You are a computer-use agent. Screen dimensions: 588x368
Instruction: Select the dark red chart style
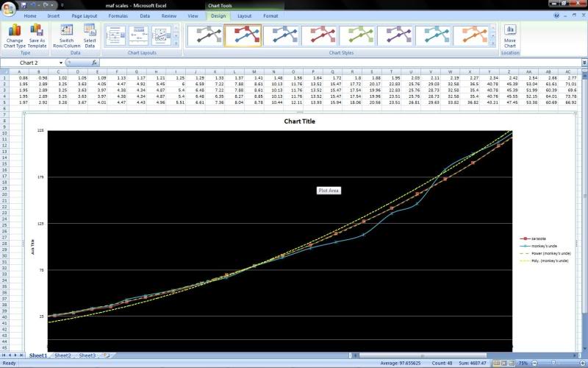319,35
